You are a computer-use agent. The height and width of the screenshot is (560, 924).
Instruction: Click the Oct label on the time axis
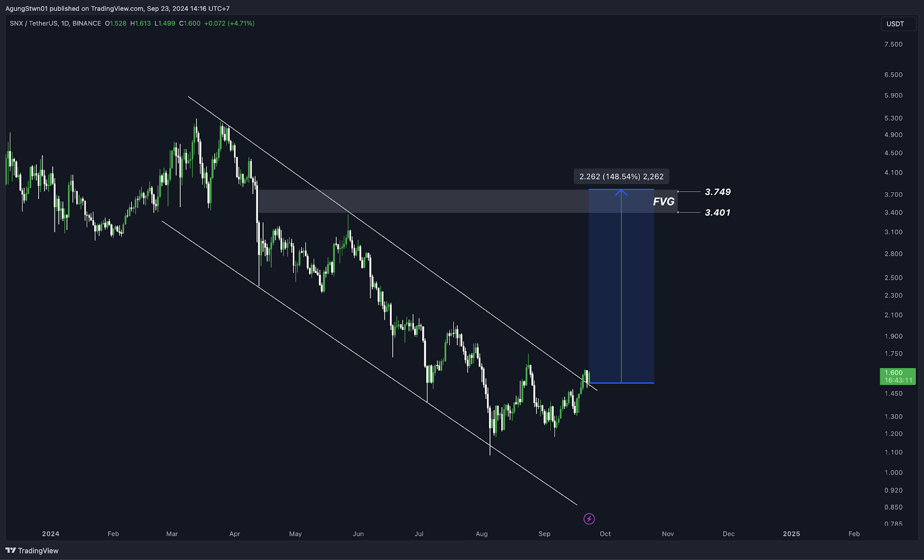(605, 534)
